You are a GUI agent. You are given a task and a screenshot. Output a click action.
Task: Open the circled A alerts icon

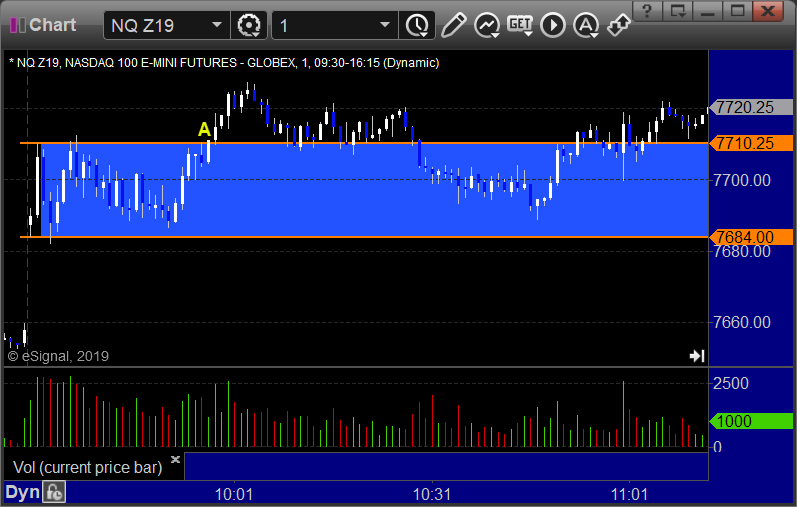586,25
